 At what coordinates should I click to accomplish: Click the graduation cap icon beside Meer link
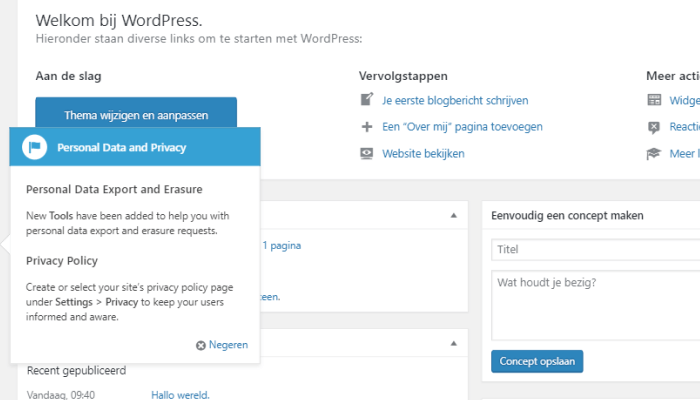[654, 154]
